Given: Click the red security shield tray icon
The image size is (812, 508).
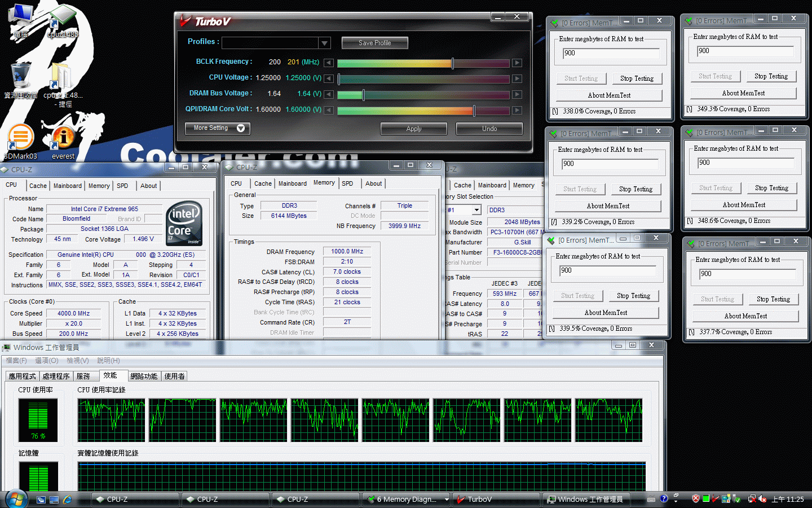Looking at the screenshot, I should click(696, 499).
